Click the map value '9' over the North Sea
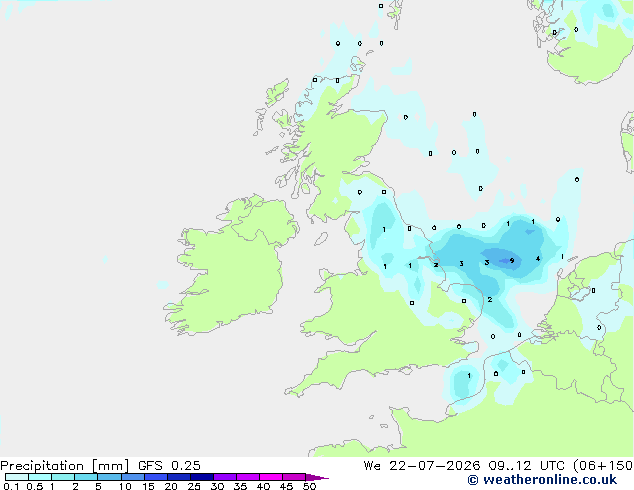 coord(512,261)
